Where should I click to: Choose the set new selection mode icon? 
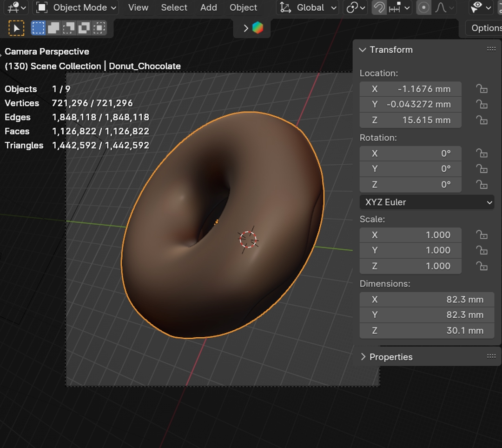coord(38,28)
